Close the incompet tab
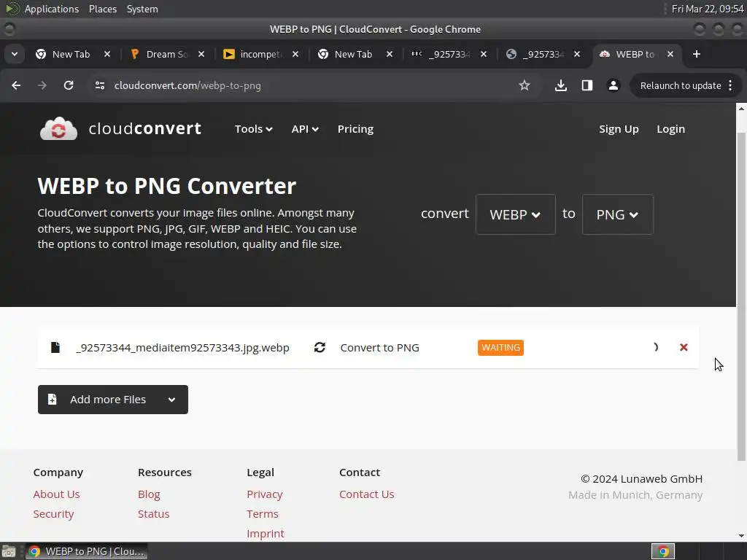Screen dimensions: 747x560 click(x=295, y=54)
